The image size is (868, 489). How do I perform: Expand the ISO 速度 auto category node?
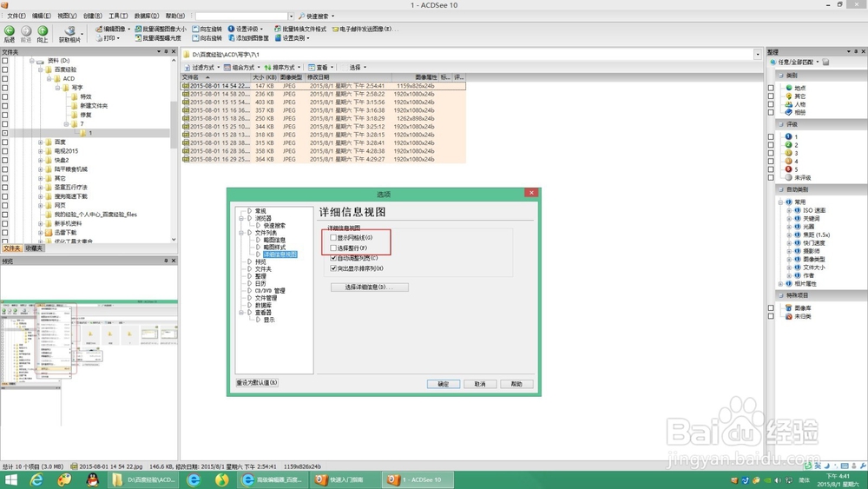pos(789,210)
